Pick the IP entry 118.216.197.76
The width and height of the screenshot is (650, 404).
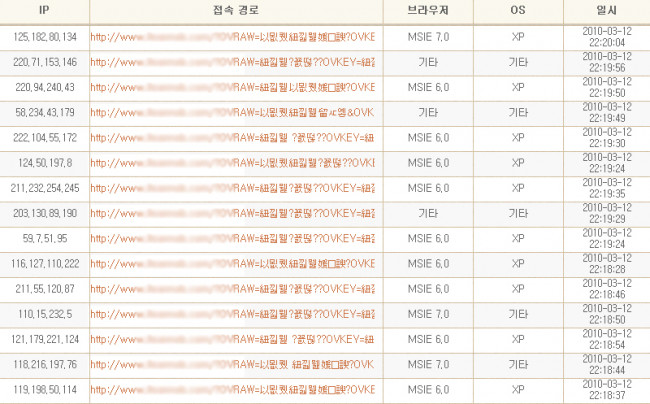45,365
